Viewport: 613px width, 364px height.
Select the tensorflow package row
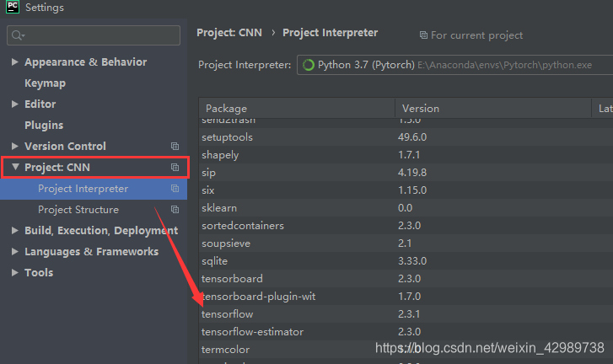[x=406, y=314]
